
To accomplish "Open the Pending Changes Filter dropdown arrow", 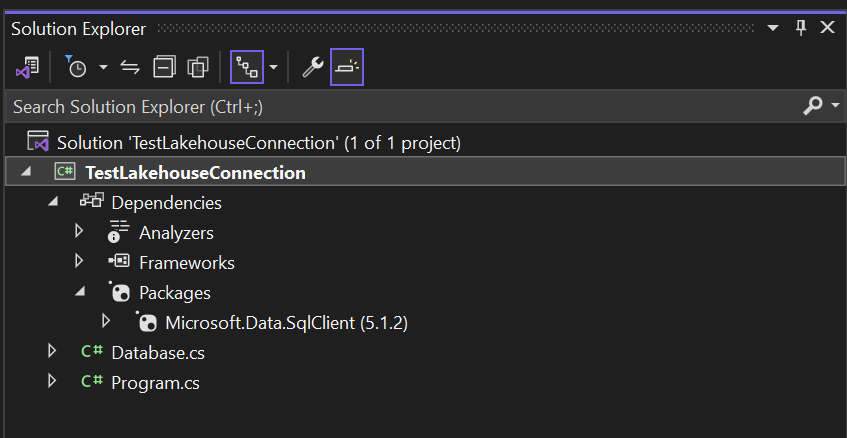I will (x=103, y=68).
